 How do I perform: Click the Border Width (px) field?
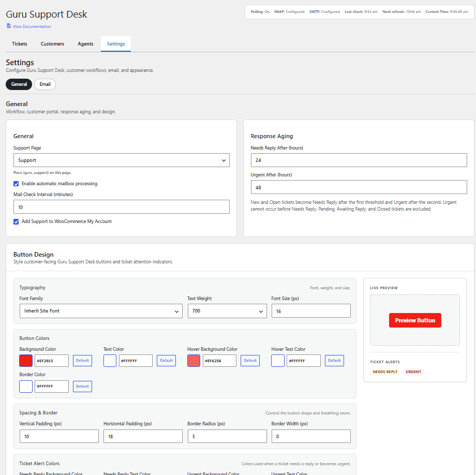[x=311, y=436]
